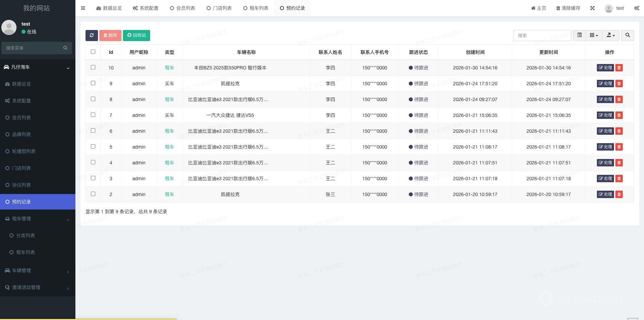Switch to the 租车列表 tab
The height and width of the screenshot is (320, 644).
256,8
